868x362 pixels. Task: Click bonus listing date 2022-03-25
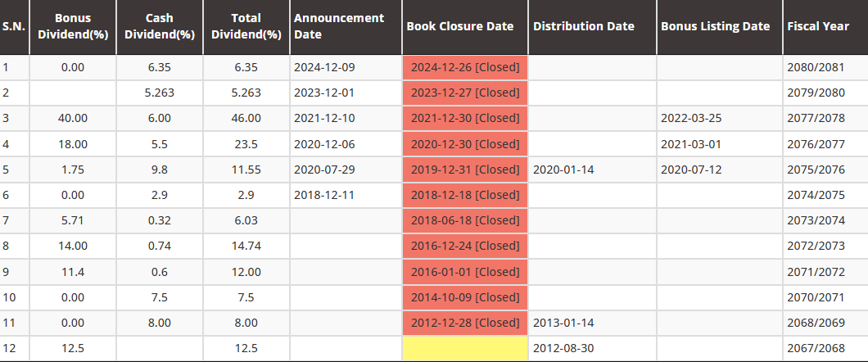[x=691, y=118]
